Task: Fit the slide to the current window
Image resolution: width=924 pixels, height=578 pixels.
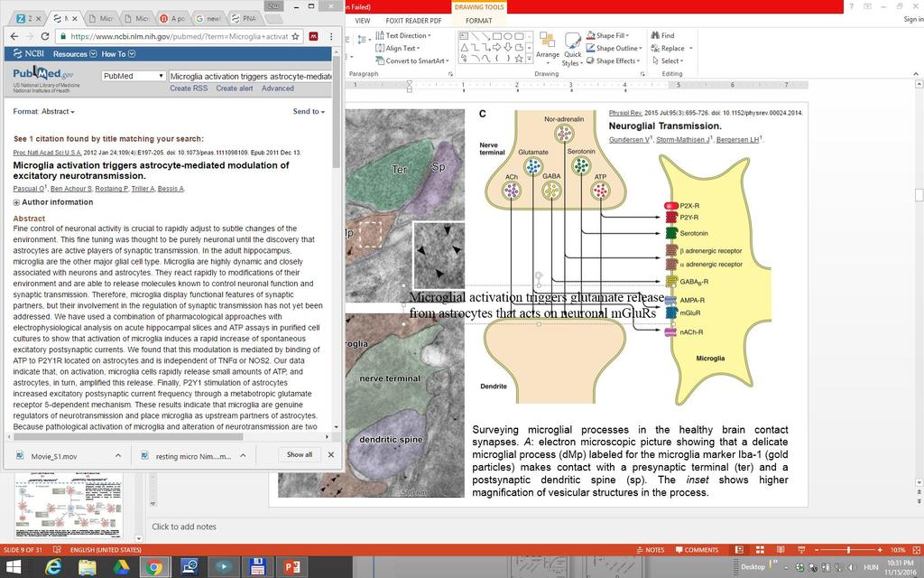Action: tap(915, 550)
